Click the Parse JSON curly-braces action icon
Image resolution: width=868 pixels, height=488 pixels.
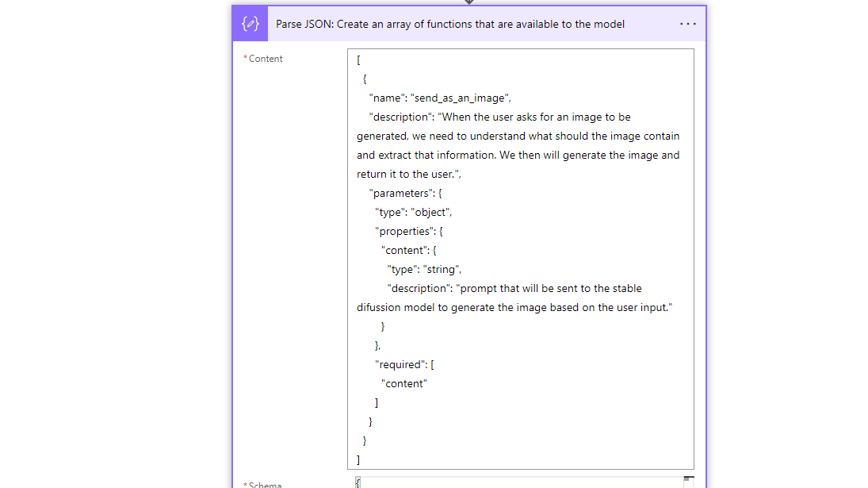pos(250,24)
